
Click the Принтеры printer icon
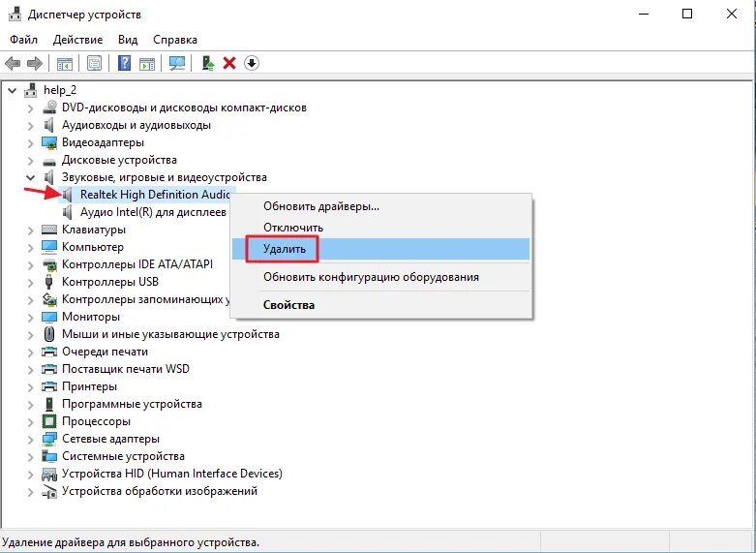49,386
